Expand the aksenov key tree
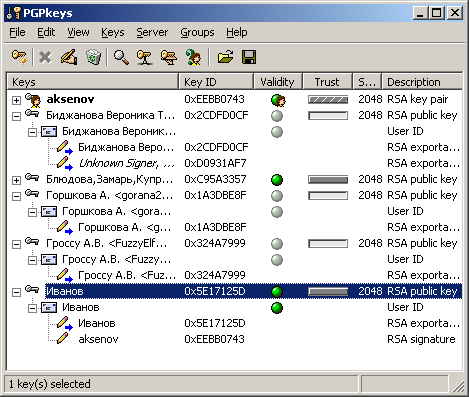The height and width of the screenshot is (397, 469). pos(16,100)
